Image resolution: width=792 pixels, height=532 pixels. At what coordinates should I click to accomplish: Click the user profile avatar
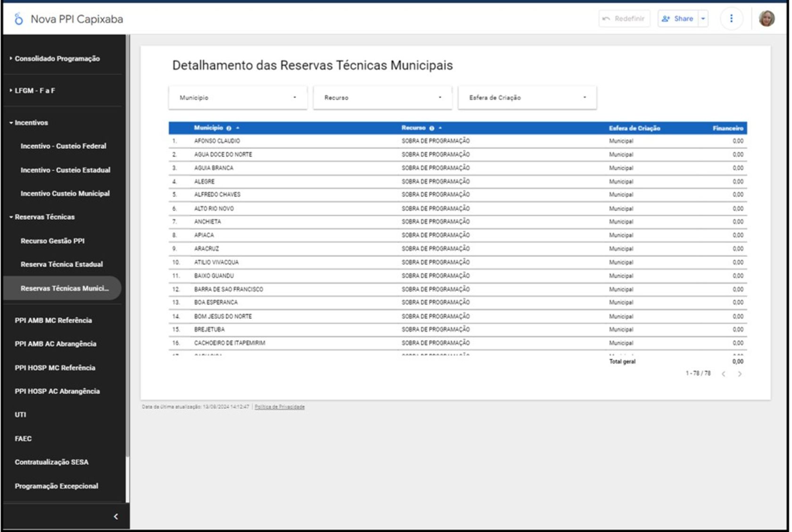(x=766, y=18)
